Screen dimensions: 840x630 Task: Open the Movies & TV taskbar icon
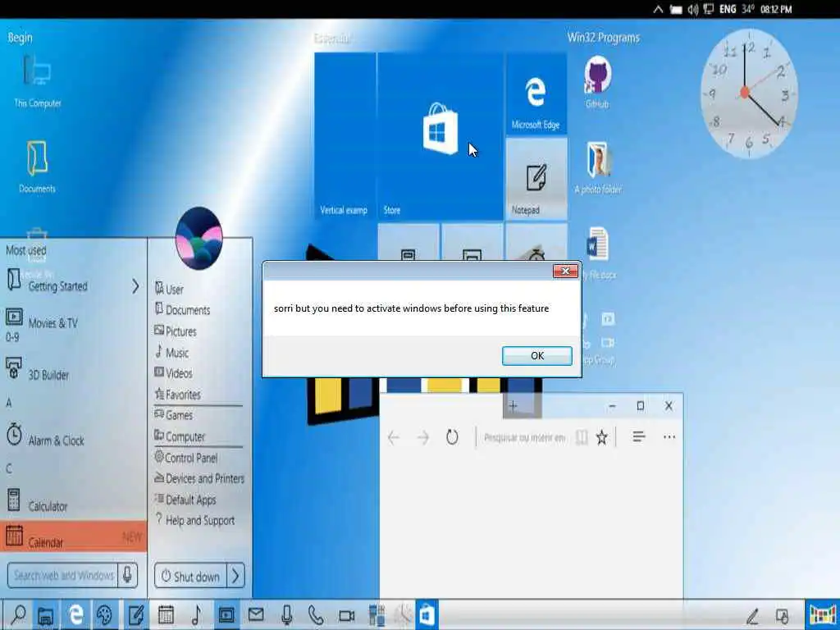[226, 614]
